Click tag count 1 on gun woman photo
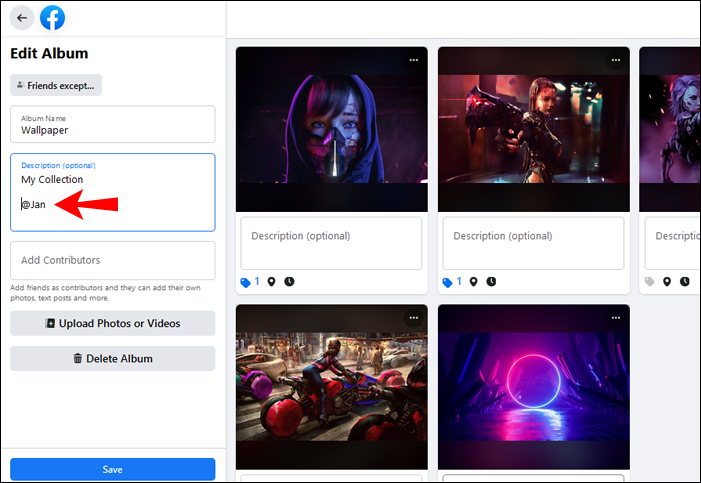The height and width of the screenshot is (483, 701). coord(459,281)
